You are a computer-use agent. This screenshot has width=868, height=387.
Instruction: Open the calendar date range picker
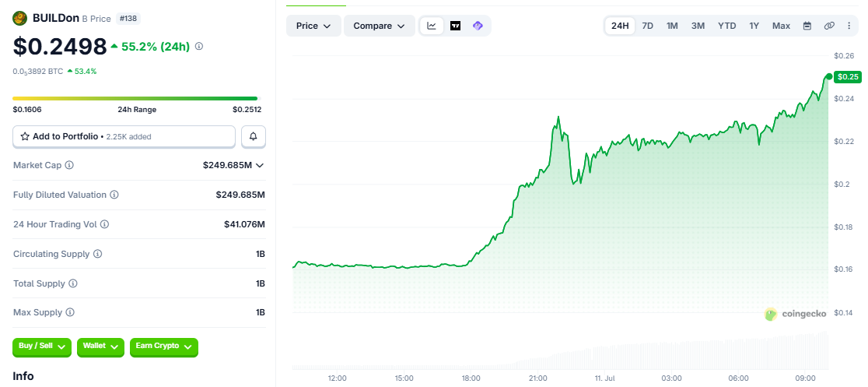coord(807,26)
